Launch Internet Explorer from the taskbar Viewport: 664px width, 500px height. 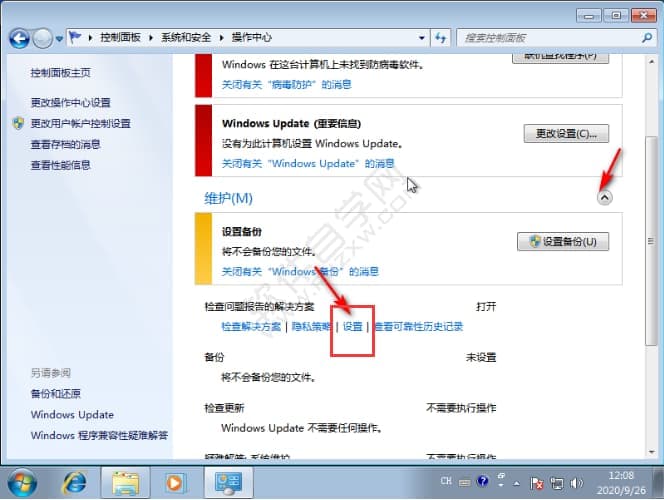pyautogui.click(x=75, y=483)
